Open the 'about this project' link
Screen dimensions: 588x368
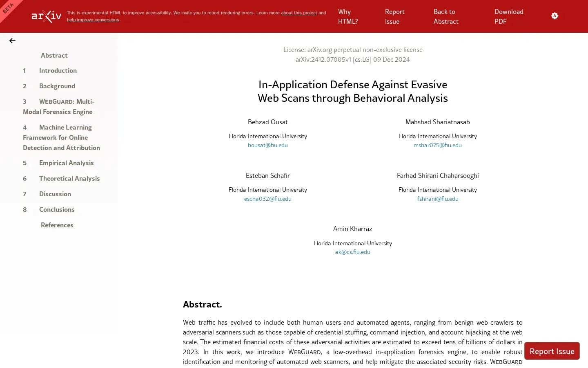coord(298,13)
